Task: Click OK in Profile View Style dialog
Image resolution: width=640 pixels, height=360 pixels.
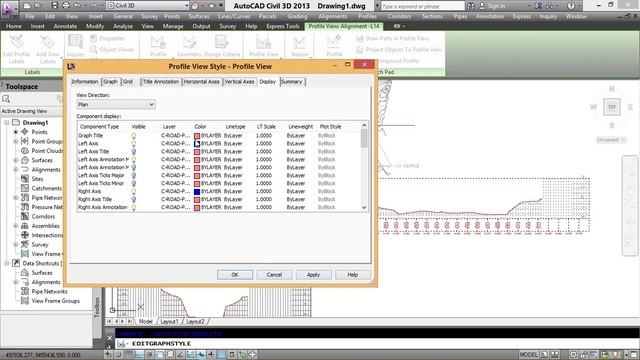Action: (235, 275)
